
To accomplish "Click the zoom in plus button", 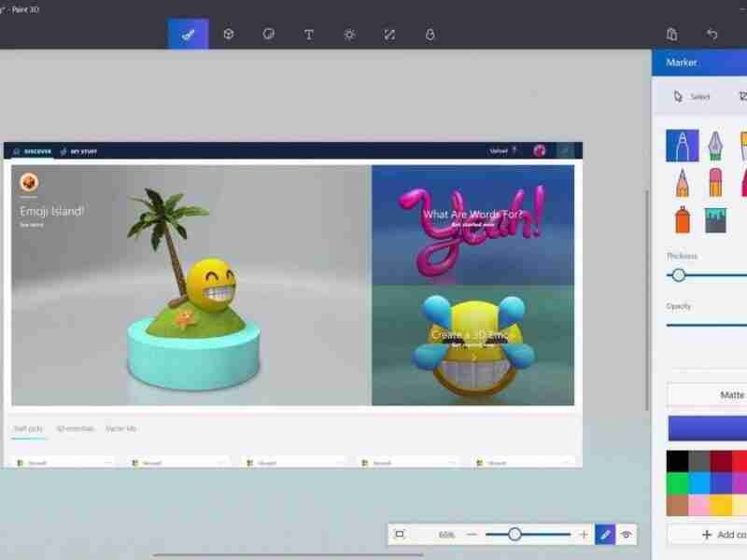I will click(x=584, y=535).
